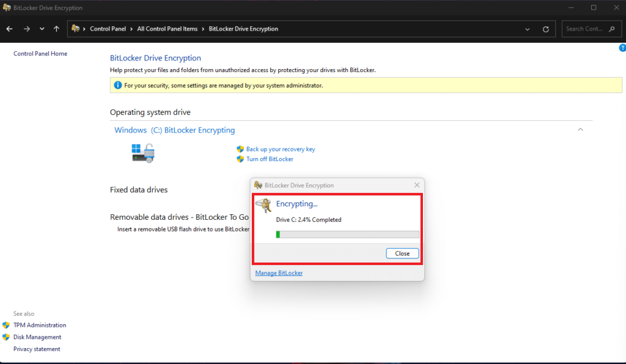Click the Search Control Panel field
626x364 pixels.
click(x=584, y=29)
